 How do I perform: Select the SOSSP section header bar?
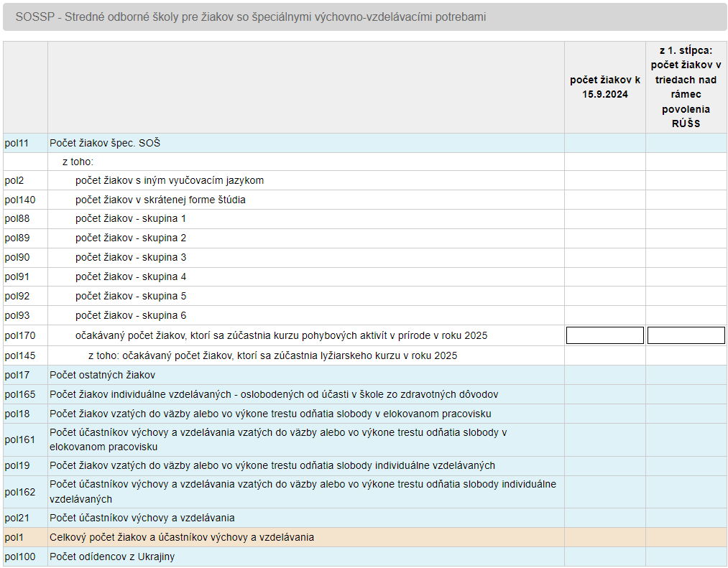[365, 17]
